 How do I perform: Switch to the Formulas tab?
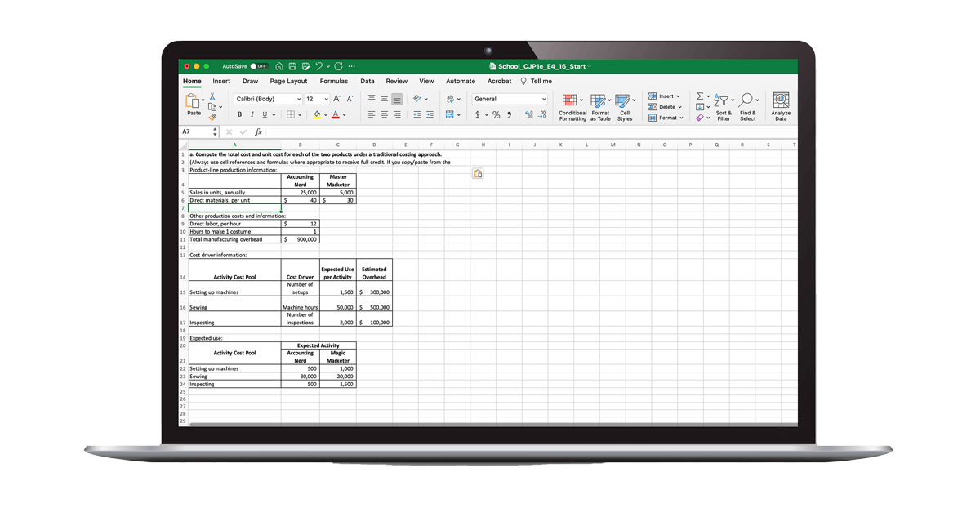click(x=333, y=82)
